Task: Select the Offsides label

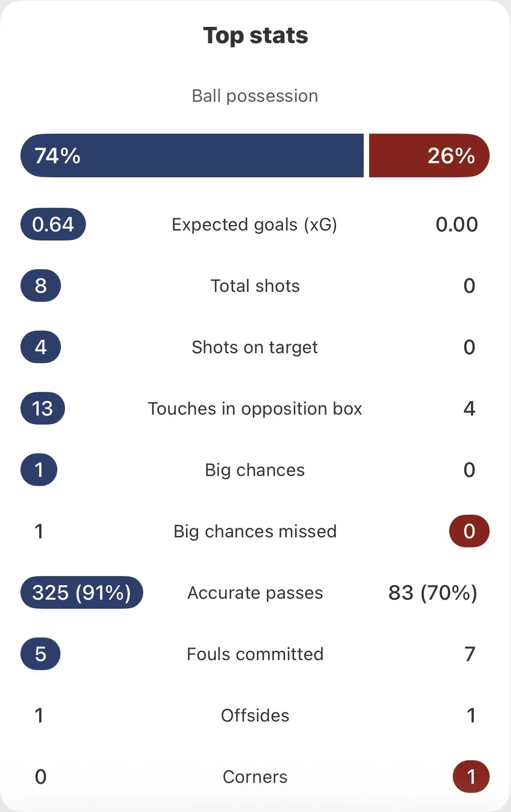Action: coord(255,716)
